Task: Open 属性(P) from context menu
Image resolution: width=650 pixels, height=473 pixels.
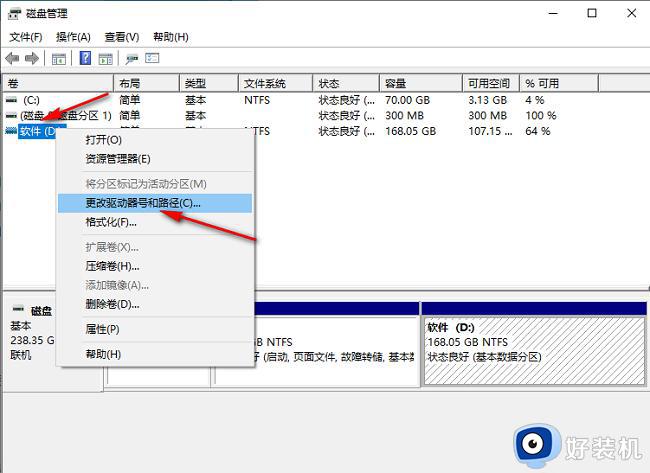Action: (155, 330)
